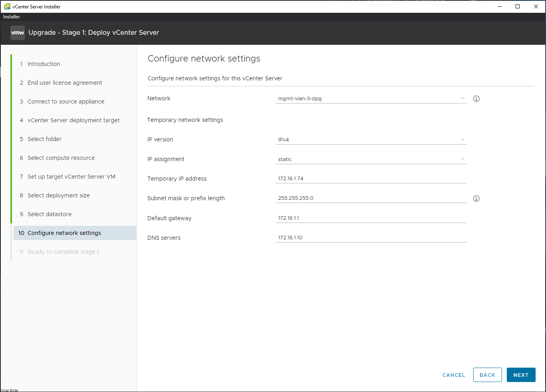The width and height of the screenshot is (546, 392).
Task: Click CANCEL to abort the upgrade
Action: 453,375
